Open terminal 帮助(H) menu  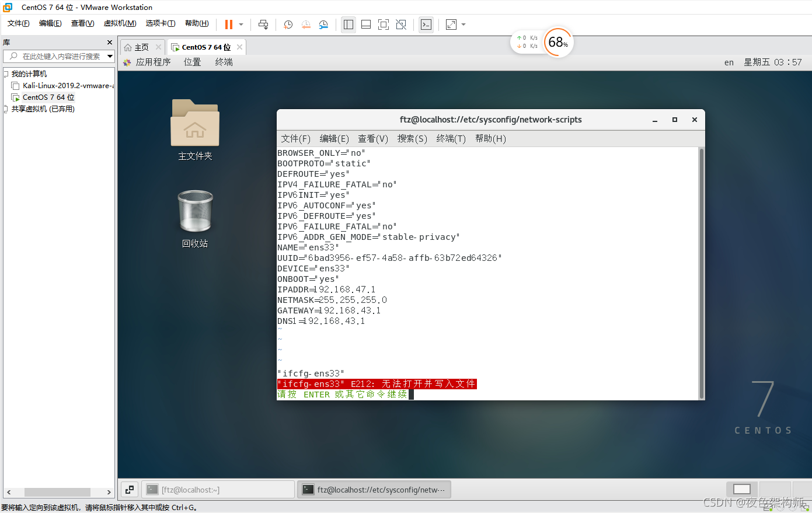[491, 139]
